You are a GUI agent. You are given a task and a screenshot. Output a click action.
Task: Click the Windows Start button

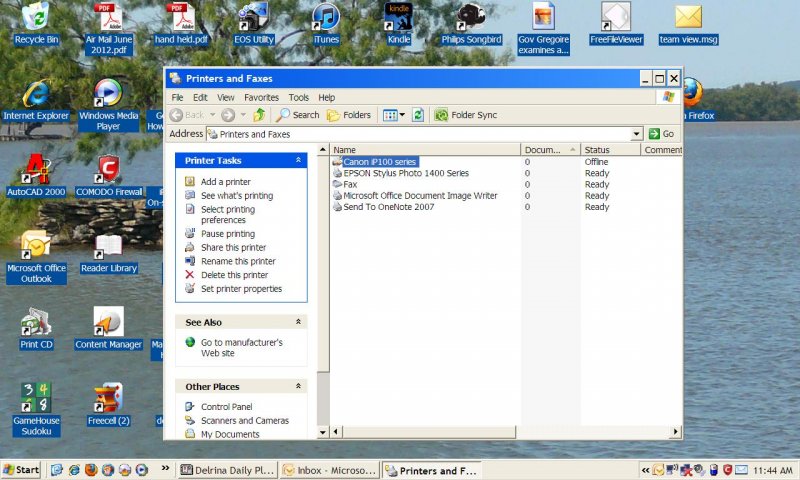21,470
